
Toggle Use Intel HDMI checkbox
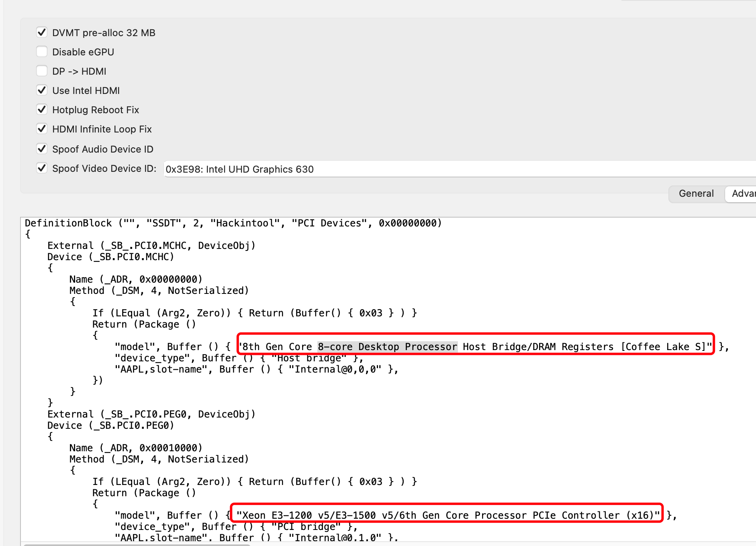[42, 90]
